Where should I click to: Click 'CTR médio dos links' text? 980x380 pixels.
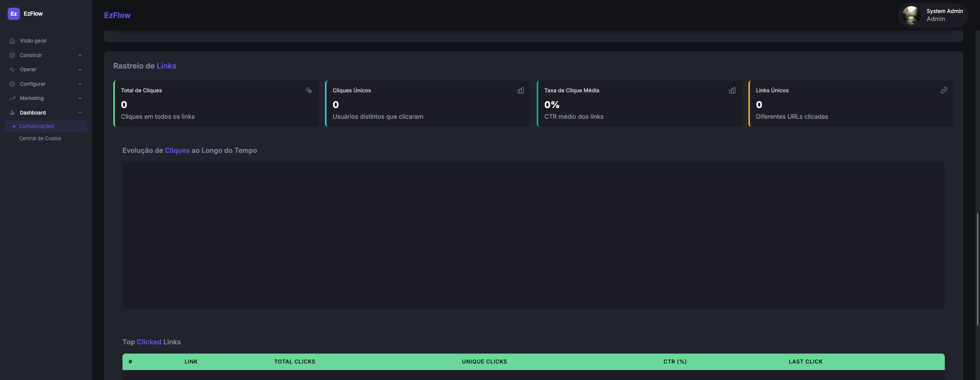click(574, 116)
